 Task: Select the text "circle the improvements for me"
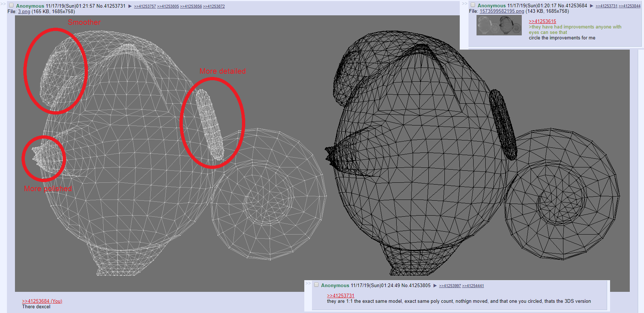(x=562, y=38)
